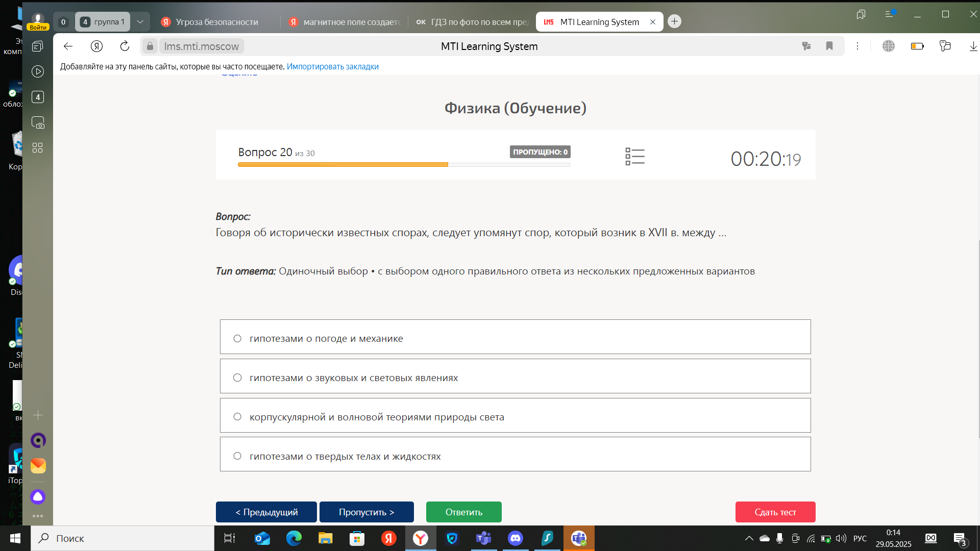Open purple Alice assistant sidebar icon

[x=38, y=496]
